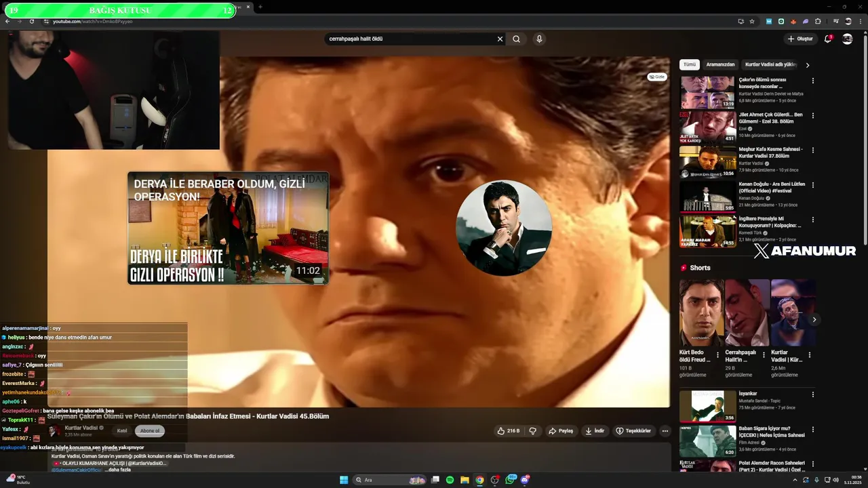
Task: Open options for 'Cerrahpaşalı Halit'in' short
Action: [764, 354]
